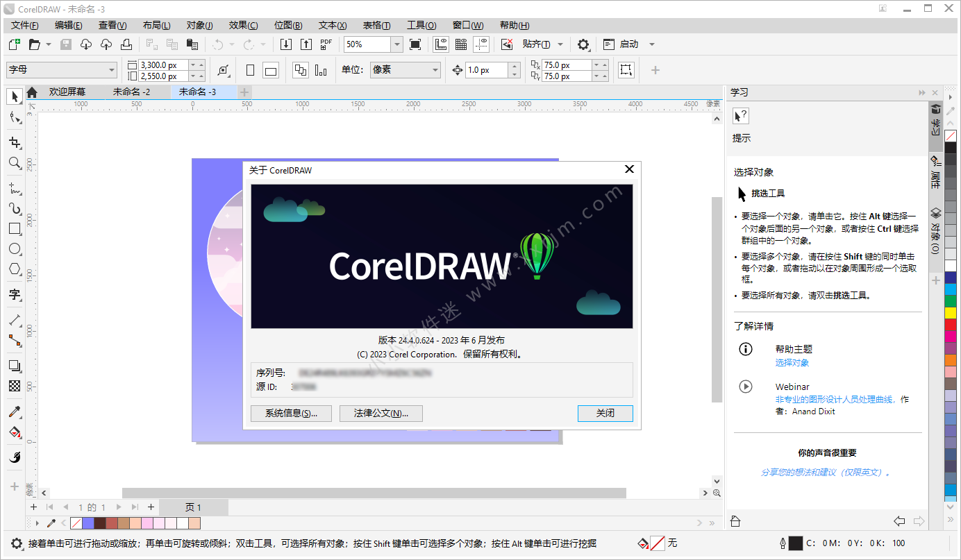Image resolution: width=961 pixels, height=560 pixels.
Task: Click the Print icon in the toolbar
Action: 126,44
